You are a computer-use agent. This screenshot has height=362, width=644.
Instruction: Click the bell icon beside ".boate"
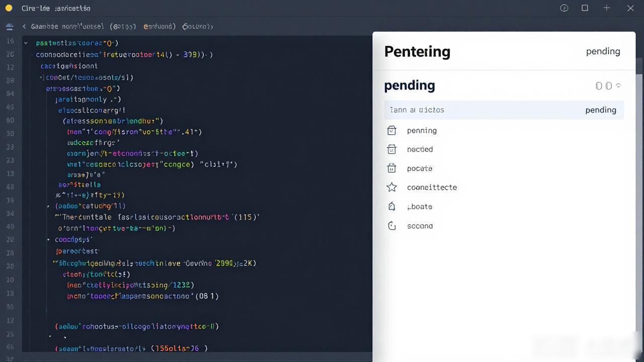coord(391,207)
